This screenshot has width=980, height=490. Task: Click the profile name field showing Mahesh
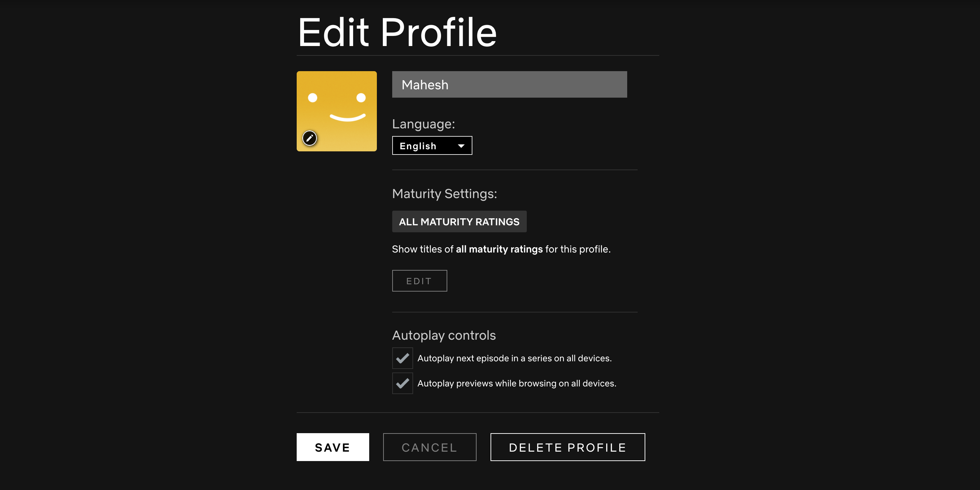(x=509, y=84)
